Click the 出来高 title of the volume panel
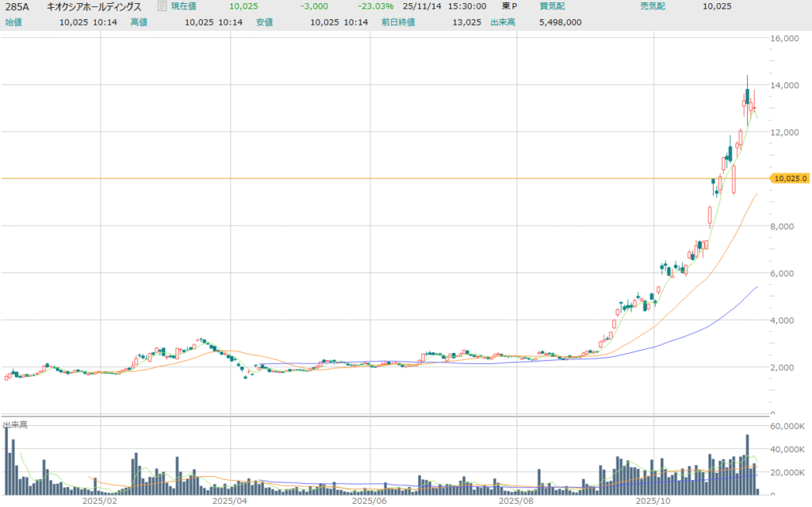Viewport: 812px width, 507px height. [15, 425]
